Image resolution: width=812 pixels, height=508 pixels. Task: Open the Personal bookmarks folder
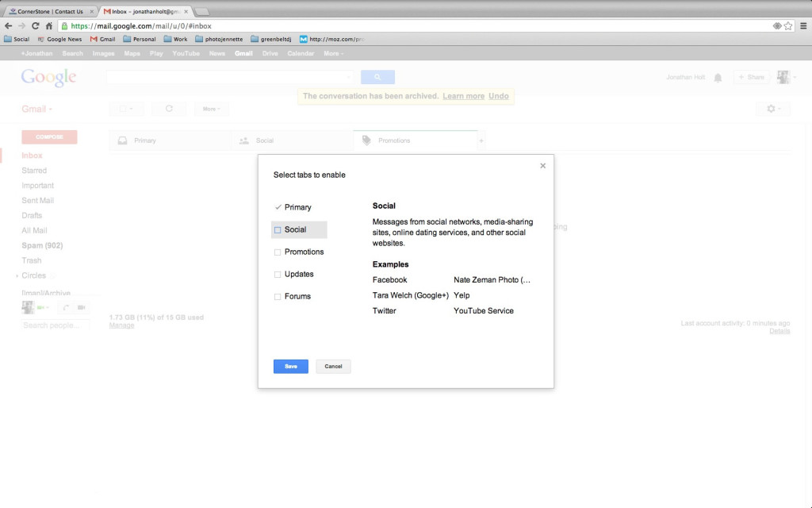click(140, 39)
